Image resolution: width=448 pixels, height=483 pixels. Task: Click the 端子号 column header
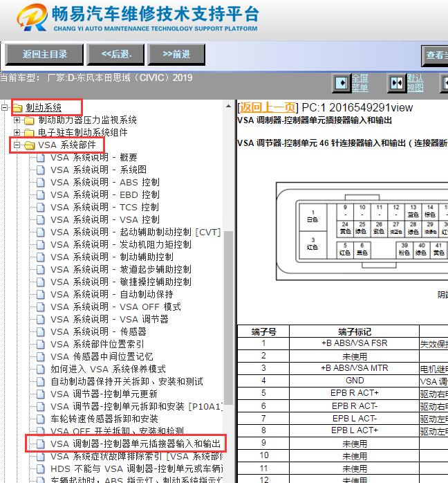(263, 331)
